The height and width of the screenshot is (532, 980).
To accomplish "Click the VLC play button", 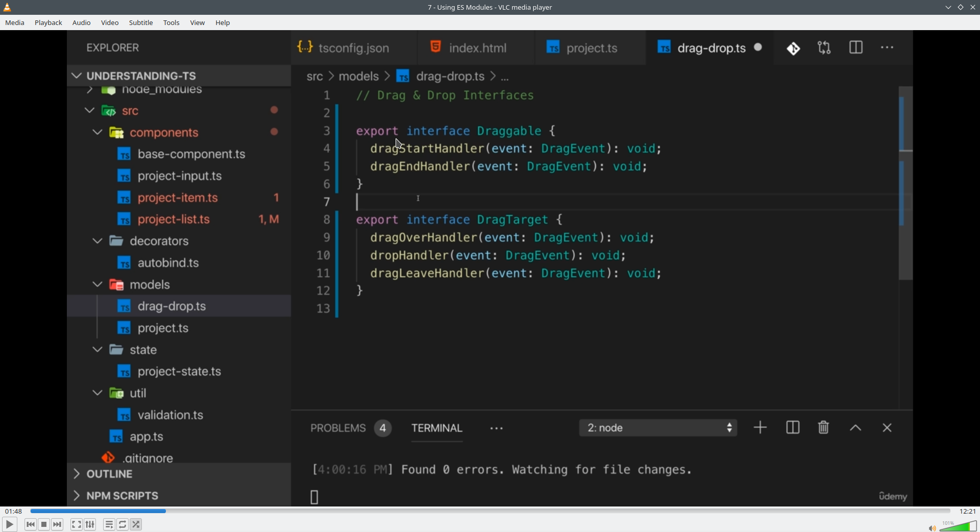I will 9,524.
